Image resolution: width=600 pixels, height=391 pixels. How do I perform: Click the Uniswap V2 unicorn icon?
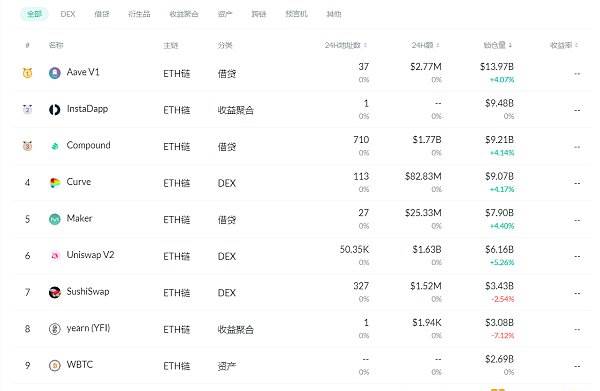(x=55, y=256)
